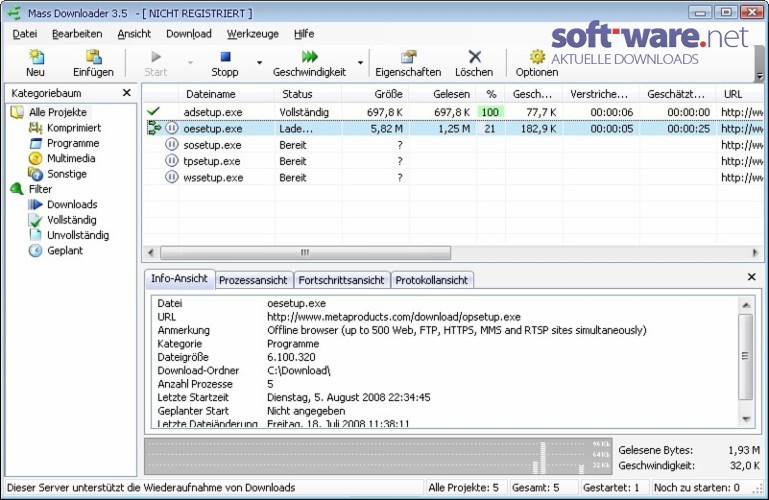Click the metaproducts opsetup.exe URL text
Image resolution: width=769 pixels, height=500 pixels.
pyautogui.click(x=394, y=317)
